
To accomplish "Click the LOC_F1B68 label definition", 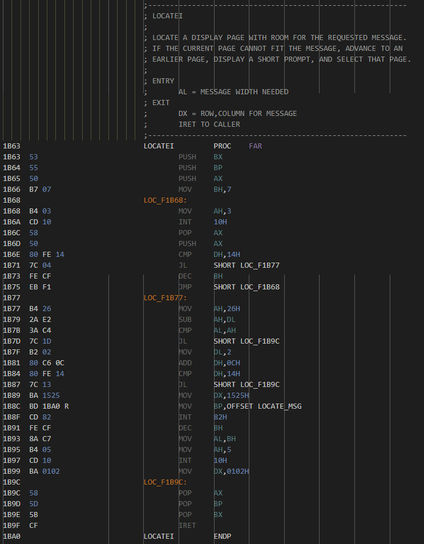I will [x=165, y=200].
